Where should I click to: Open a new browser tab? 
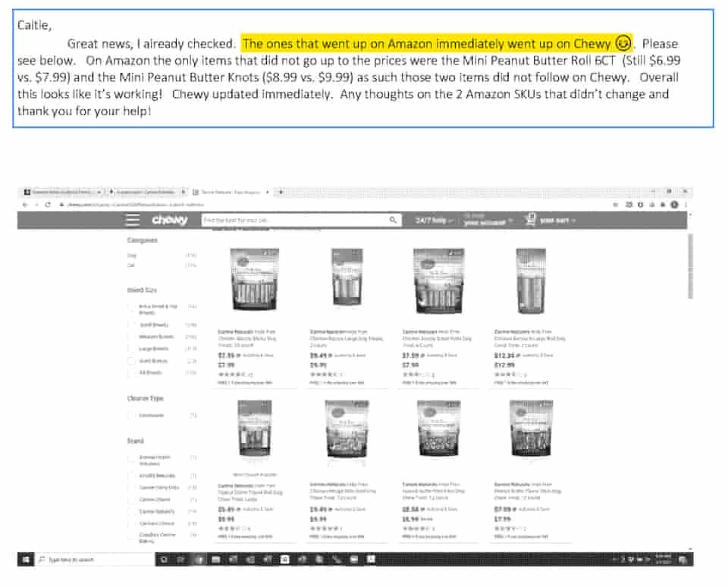click(281, 191)
